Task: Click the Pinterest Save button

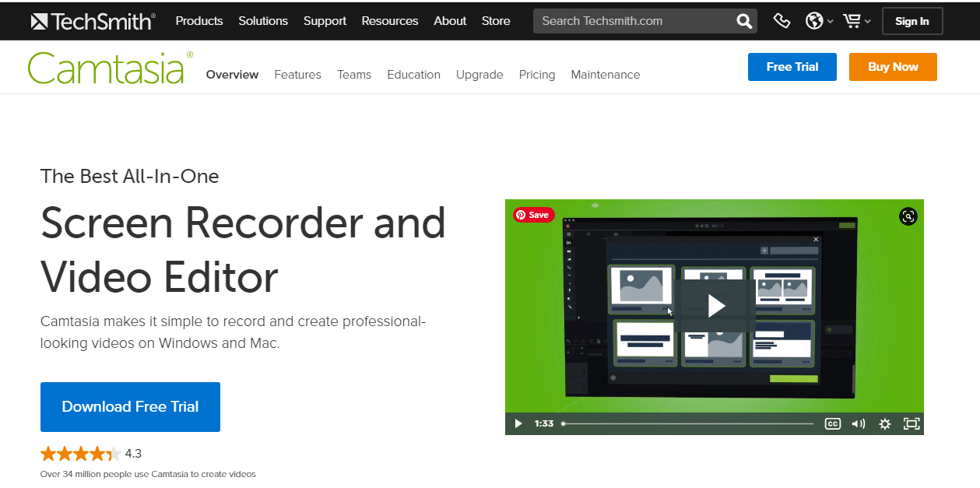Action: tap(533, 215)
